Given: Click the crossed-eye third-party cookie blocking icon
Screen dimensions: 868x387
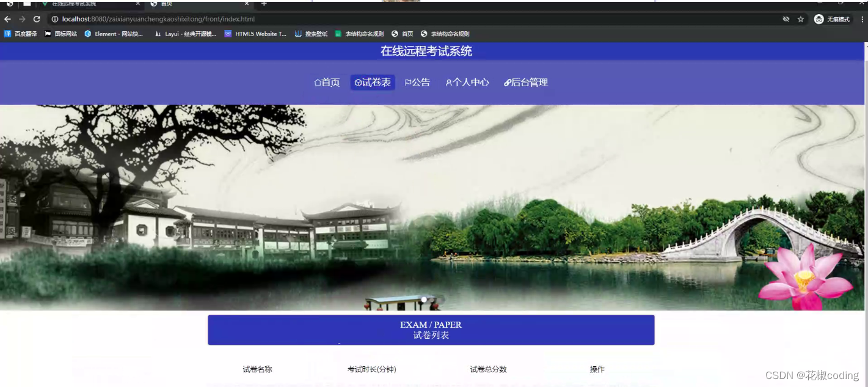Looking at the screenshot, I should (x=786, y=20).
